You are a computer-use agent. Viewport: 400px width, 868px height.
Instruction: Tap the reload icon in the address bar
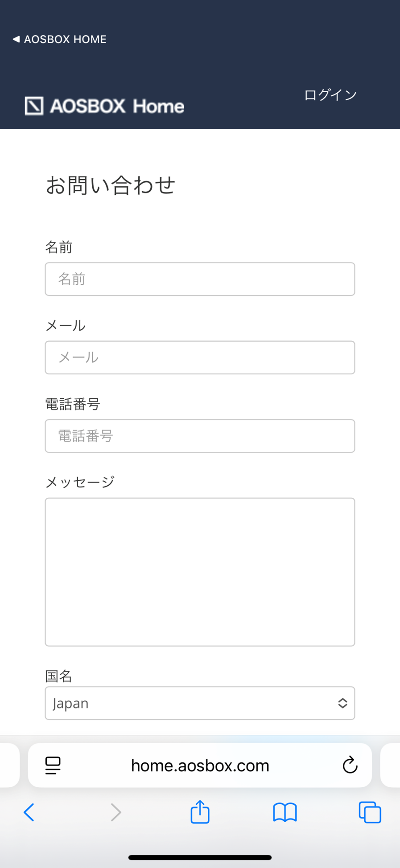[351, 766]
